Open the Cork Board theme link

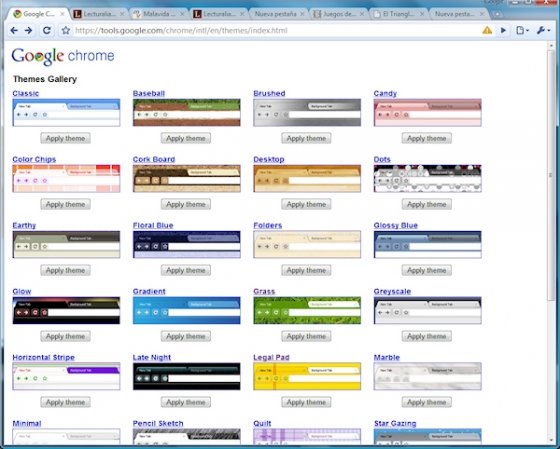pos(154,159)
